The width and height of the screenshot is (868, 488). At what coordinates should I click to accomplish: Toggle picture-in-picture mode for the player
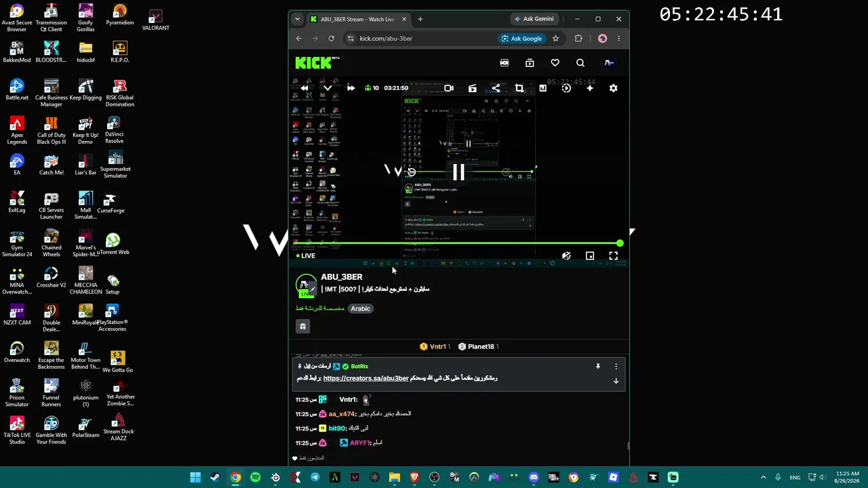coord(590,256)
